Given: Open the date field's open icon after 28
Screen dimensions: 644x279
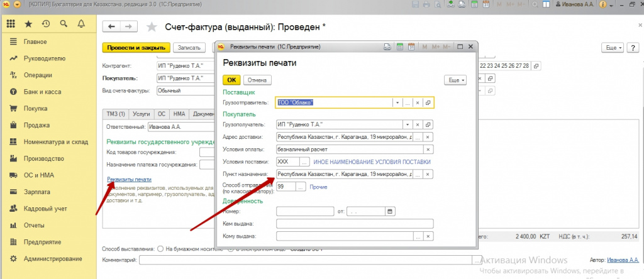Looking at the screenshot, I should (535, 65).
